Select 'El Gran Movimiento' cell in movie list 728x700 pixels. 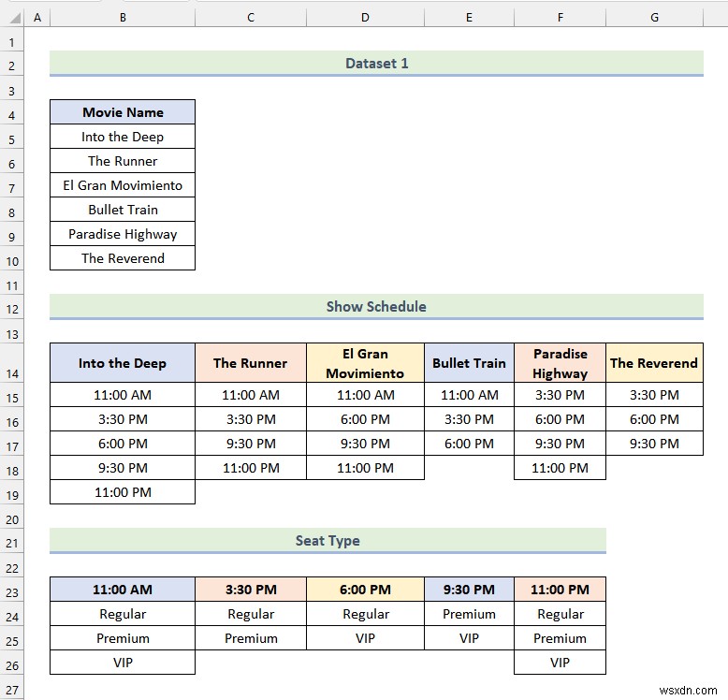point(123,184)
